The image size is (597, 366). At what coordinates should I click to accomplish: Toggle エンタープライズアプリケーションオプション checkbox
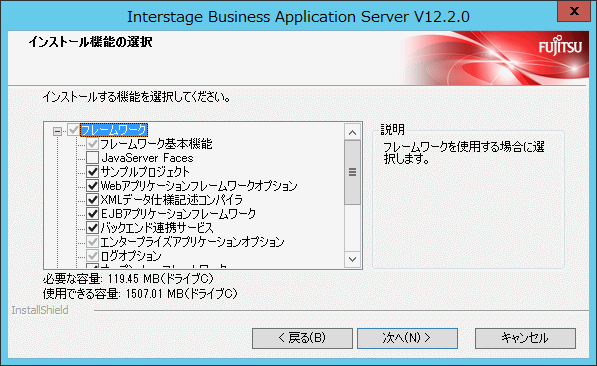coord(92,241)
